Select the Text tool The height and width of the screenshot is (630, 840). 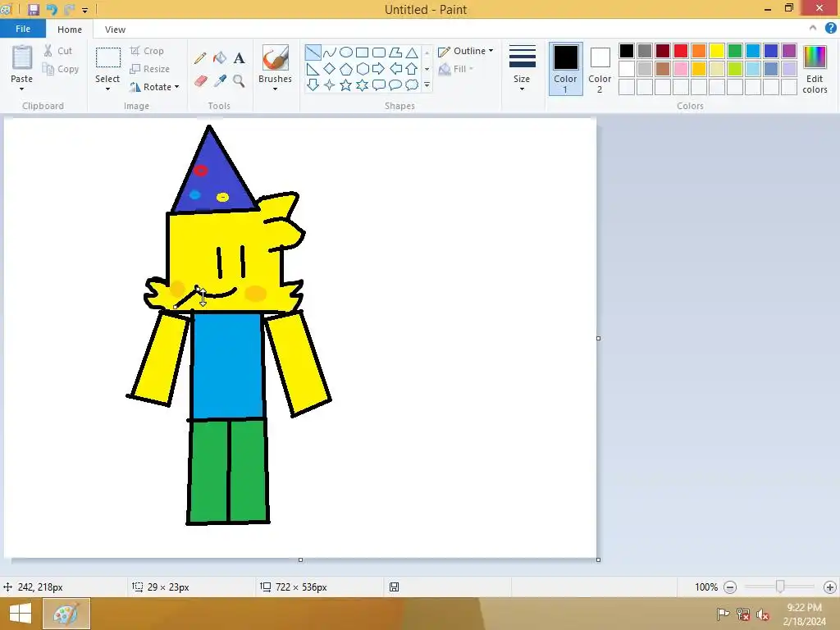coord(239,58)
